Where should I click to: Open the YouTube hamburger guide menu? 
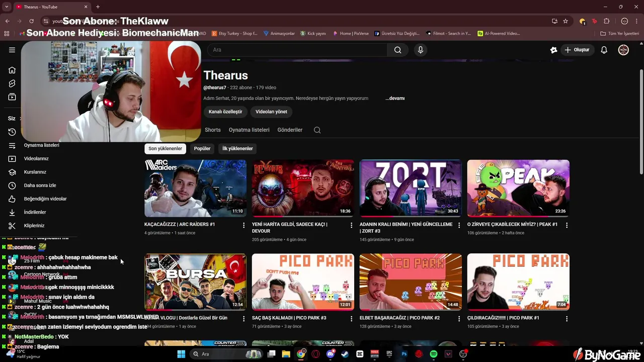pos(12,50)
